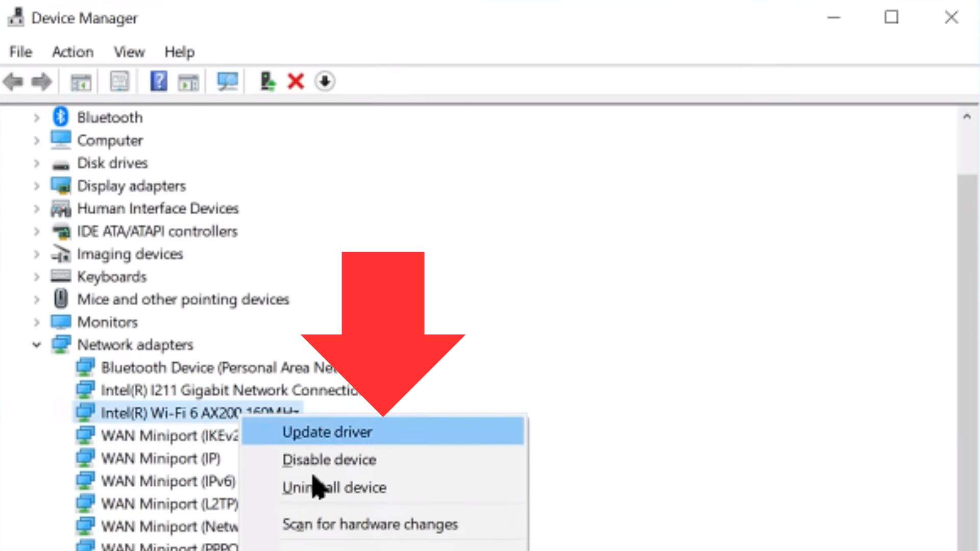Select the WAN Miniport (IPv6) row
Screen dimensions: 980x551
pos(156,481)
